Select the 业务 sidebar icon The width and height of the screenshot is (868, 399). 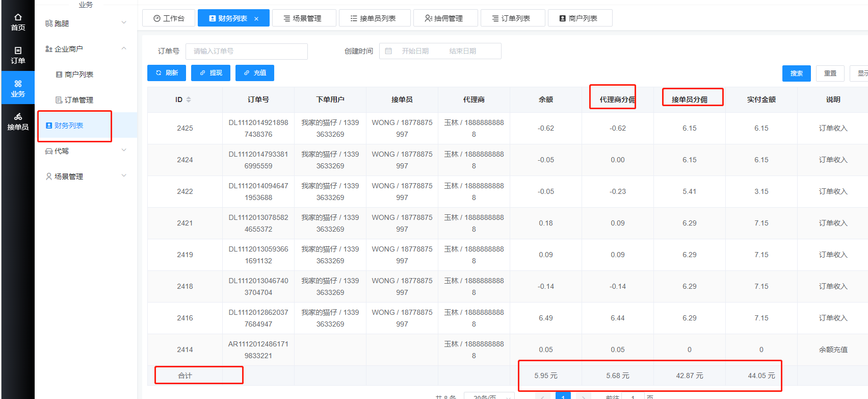pyautogui.click(x=18, y=88)
